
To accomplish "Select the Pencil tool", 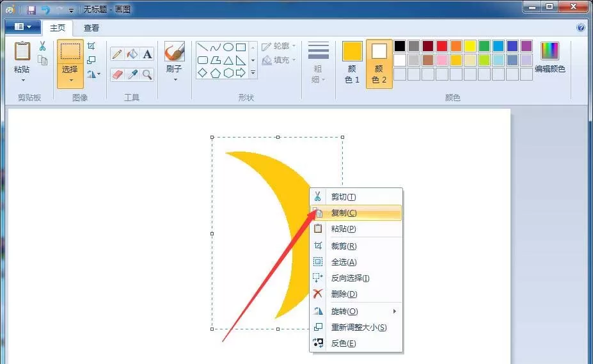I will coord(117,54).
